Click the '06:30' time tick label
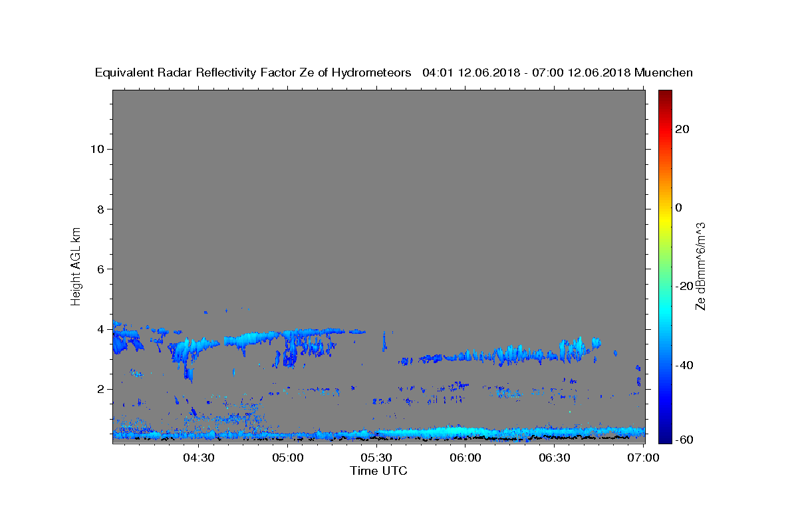The width and height of the screenshot is (798, 532). pos(555,458)
